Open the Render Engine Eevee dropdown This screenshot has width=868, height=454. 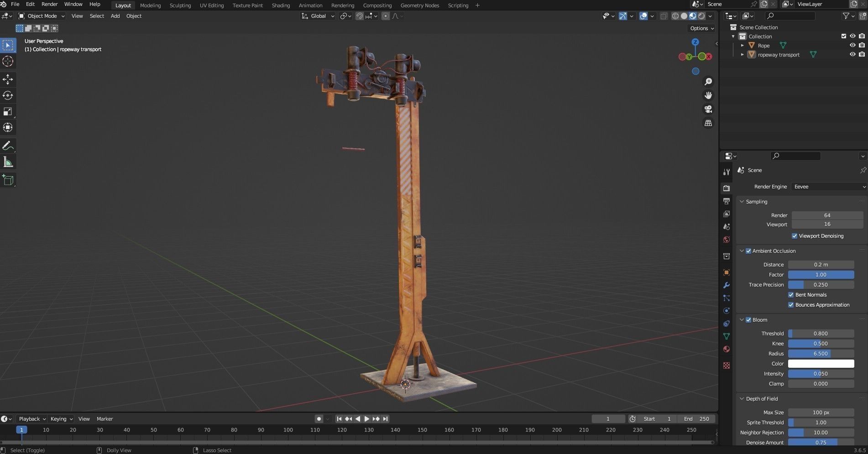(829, 187)
